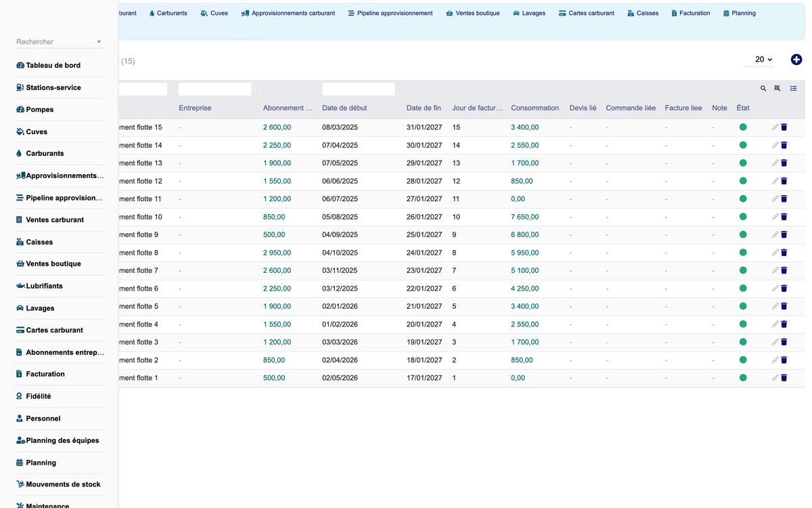
Task: Sort by the Date de fin column header
Action: point(424,108)
